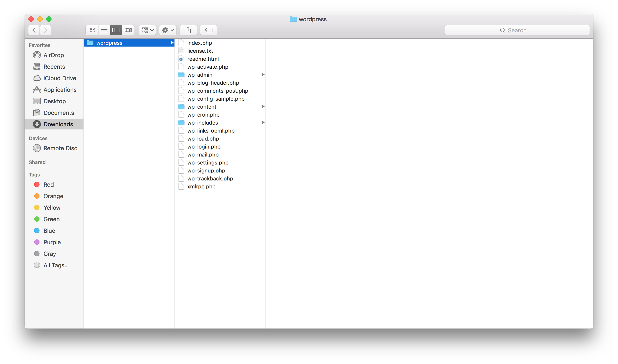
Task: Filter by the Purple tag
Action: tap(54, 242)
